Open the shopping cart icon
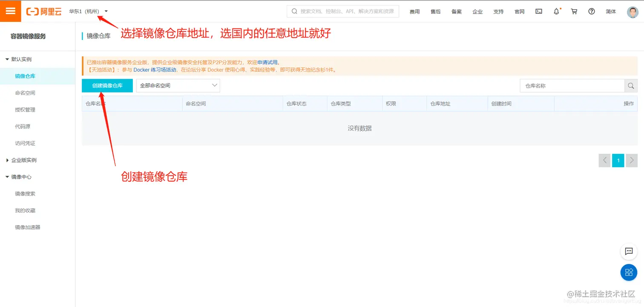This screenshot has height=307, width=644. pyautogui.click(x=574, y=12)
